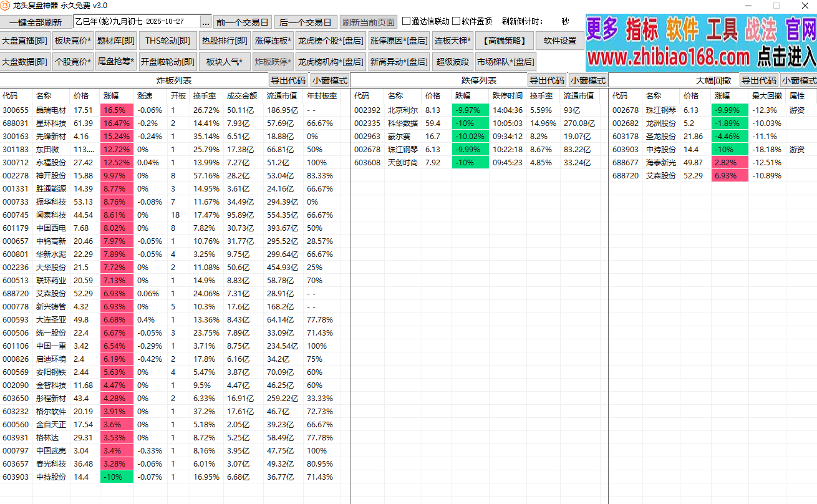The image size is (817, 504).
Task: Open 小窗模式 for the 大幅回撤 panel
Action: (x=800, y=80)
